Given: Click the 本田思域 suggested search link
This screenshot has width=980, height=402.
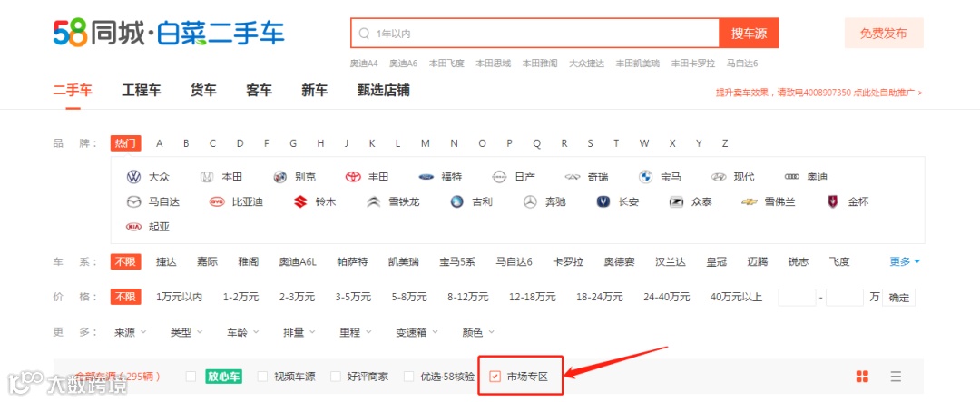Looking at the screenshot, I should coord(493,64).
